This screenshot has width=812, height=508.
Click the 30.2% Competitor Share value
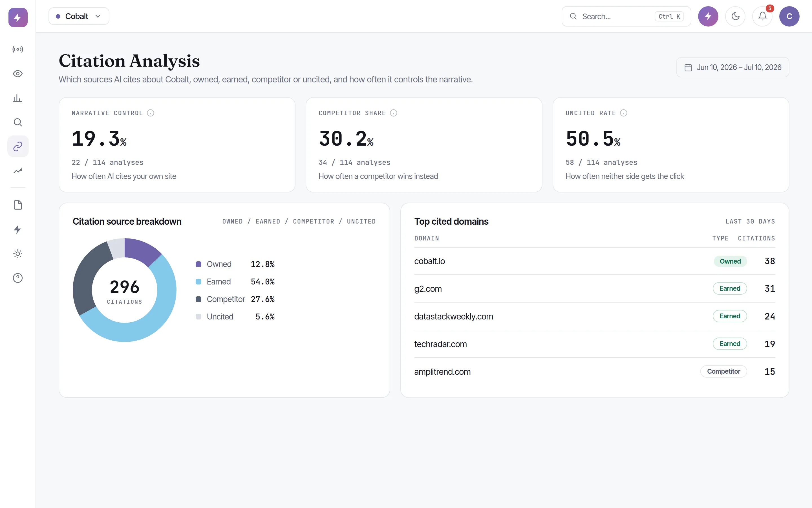[346, 139]
